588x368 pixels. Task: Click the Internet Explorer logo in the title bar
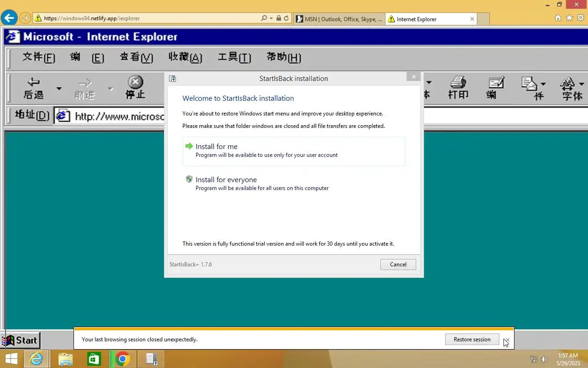[13, 36]
